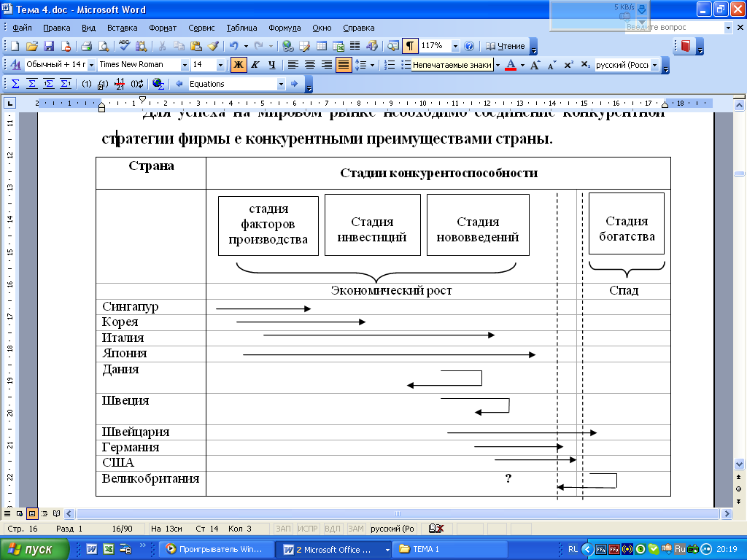The image size is (747, 560).
Task: Select the Format Painter brush
Action: (213, 46)
